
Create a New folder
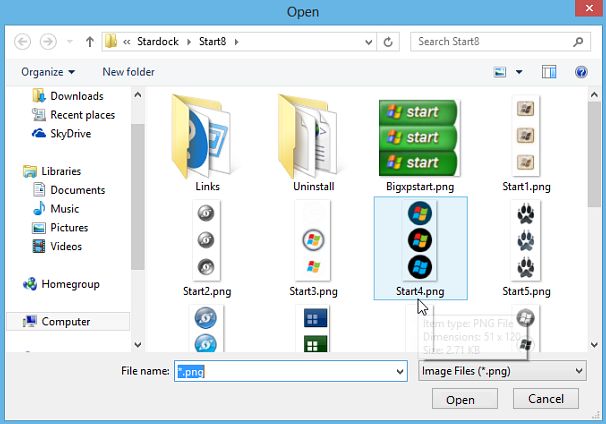coord(128,72)
